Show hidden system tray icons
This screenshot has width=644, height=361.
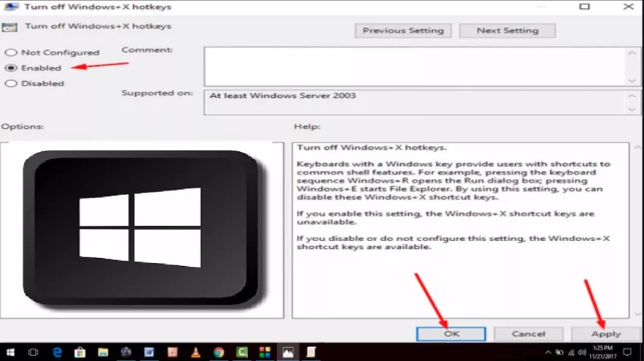[x=548, y=352]
